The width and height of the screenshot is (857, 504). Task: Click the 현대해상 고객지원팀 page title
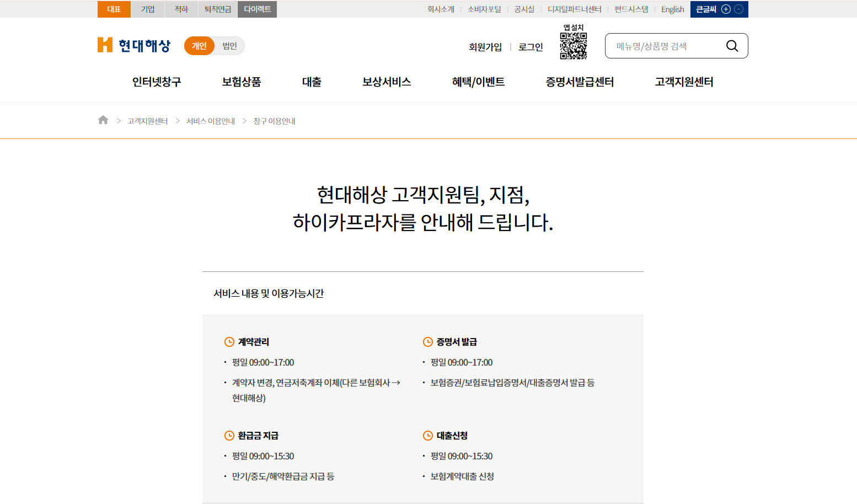click(x=423, y=208)
